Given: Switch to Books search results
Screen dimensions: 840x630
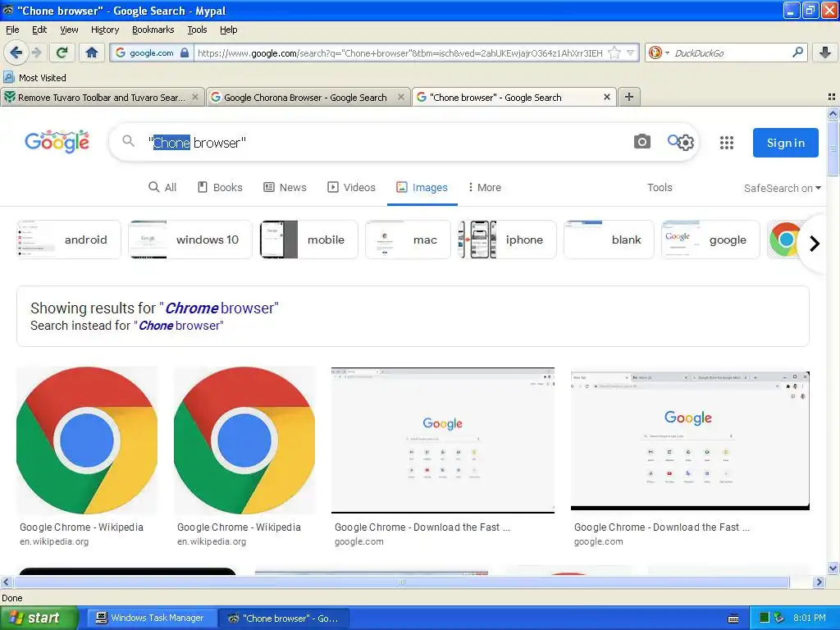Looking at the screenshot, I should click(x=220, y=188).
